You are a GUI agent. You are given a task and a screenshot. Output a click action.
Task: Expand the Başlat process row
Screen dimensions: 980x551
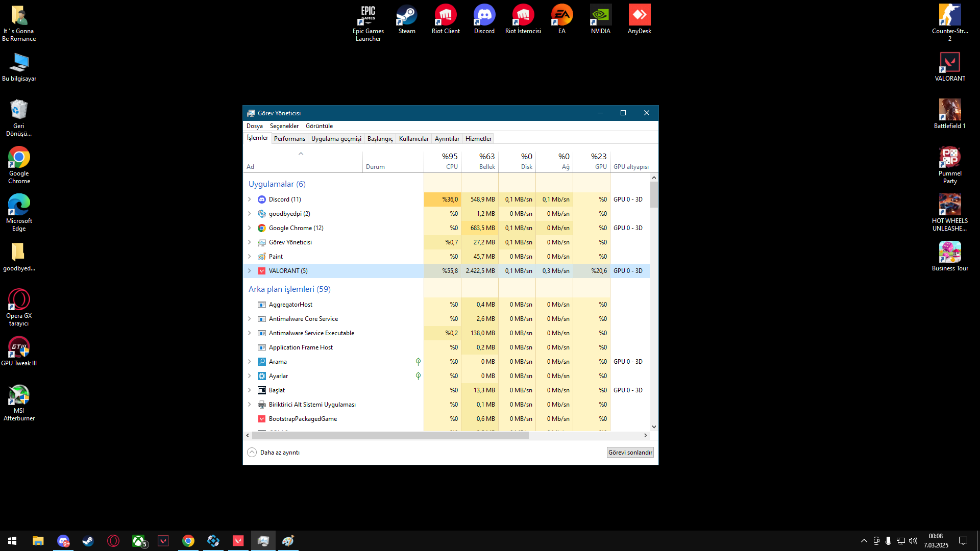(x=250, y=390)
